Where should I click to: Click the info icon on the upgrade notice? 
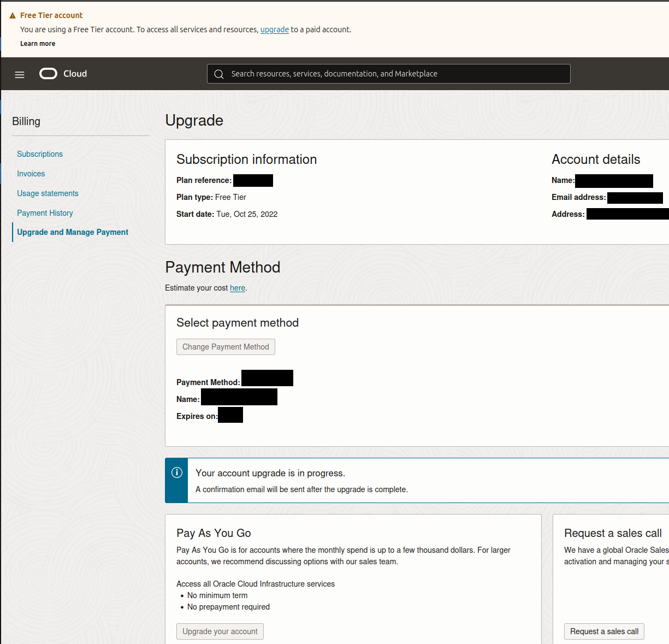point(176,472)
